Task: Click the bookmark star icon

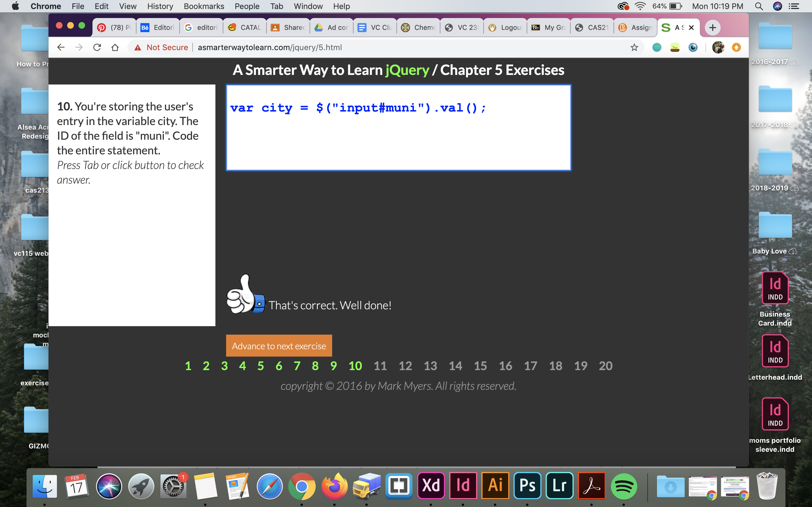Action: pyautogui.click(x=634, y=47)
